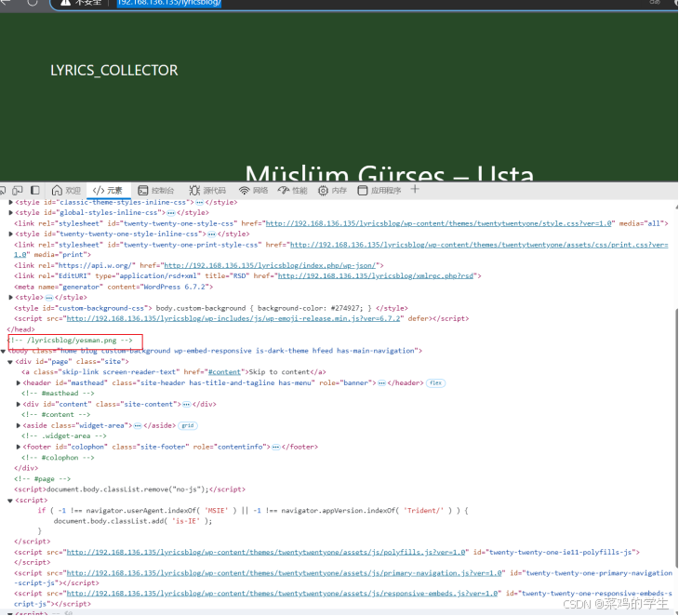
Task: Open the Application (应用程序) tab
Action: (x=379, y=190)
